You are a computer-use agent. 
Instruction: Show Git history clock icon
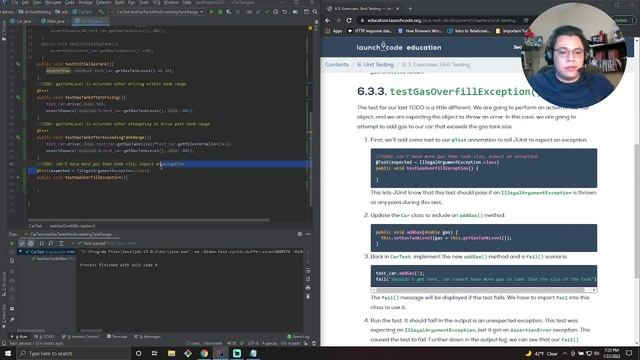[x=276, y=12]
